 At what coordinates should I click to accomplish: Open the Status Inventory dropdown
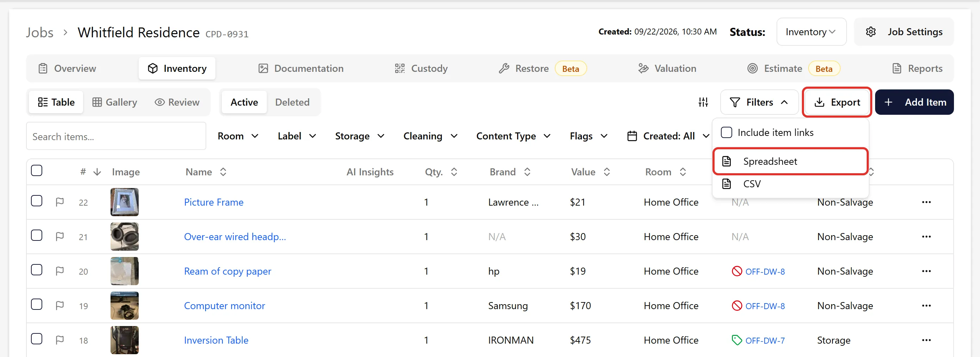click(811, 32)
